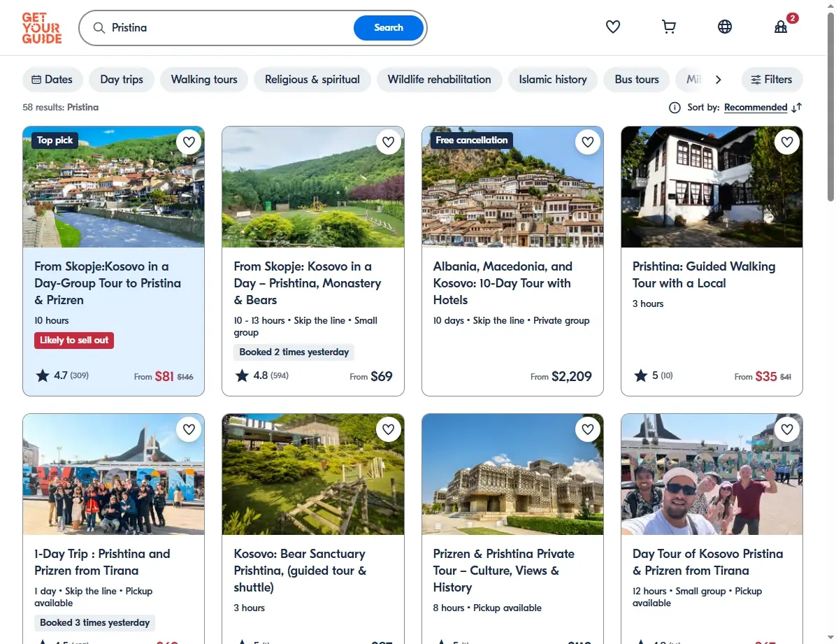Favorite the Day Tour of Kosovo from Tirana

click(787, 429)
